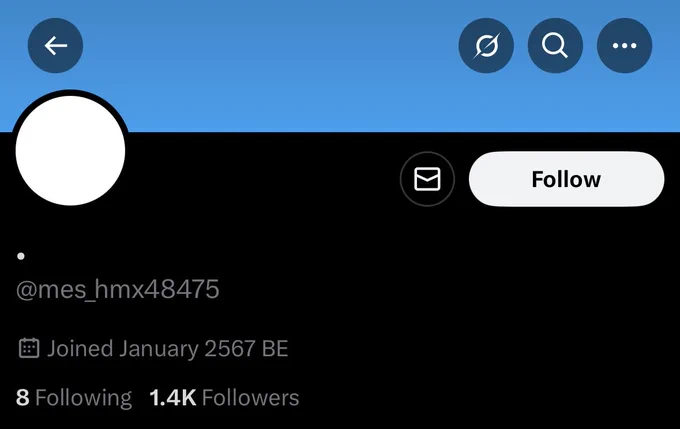Image resolution: width=680 pixels, height=429 pixels.
Task: Click the dot display name
Action: (x=21, y=256)
